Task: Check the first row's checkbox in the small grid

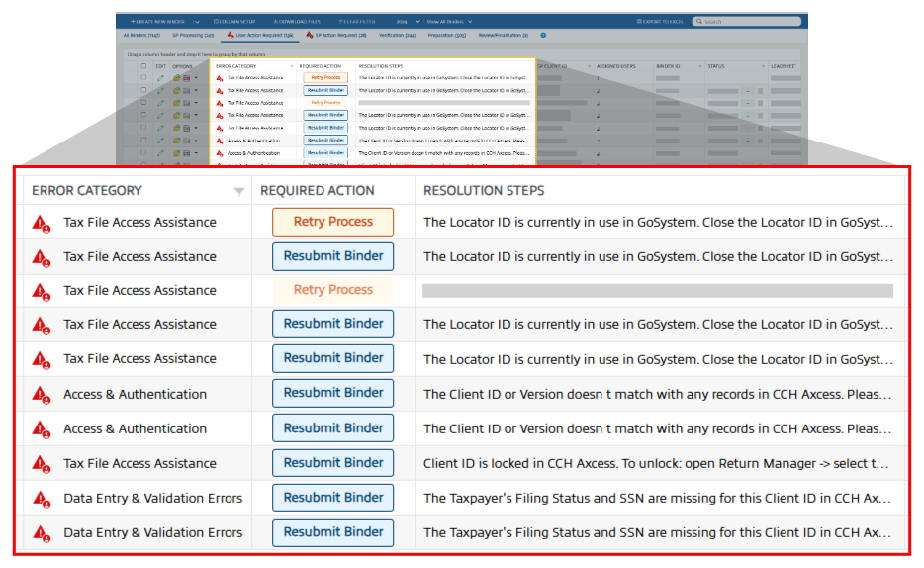Action: (143, 78)
